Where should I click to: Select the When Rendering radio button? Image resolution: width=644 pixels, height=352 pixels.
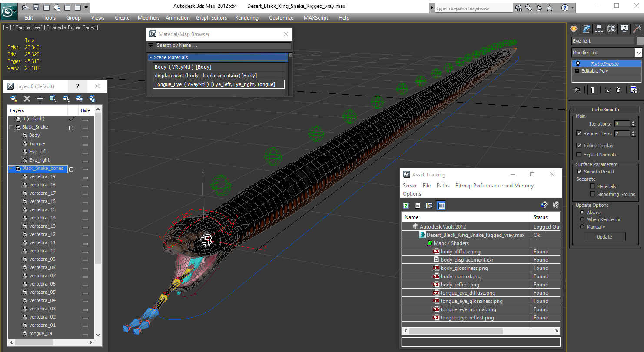pos(582,219)
